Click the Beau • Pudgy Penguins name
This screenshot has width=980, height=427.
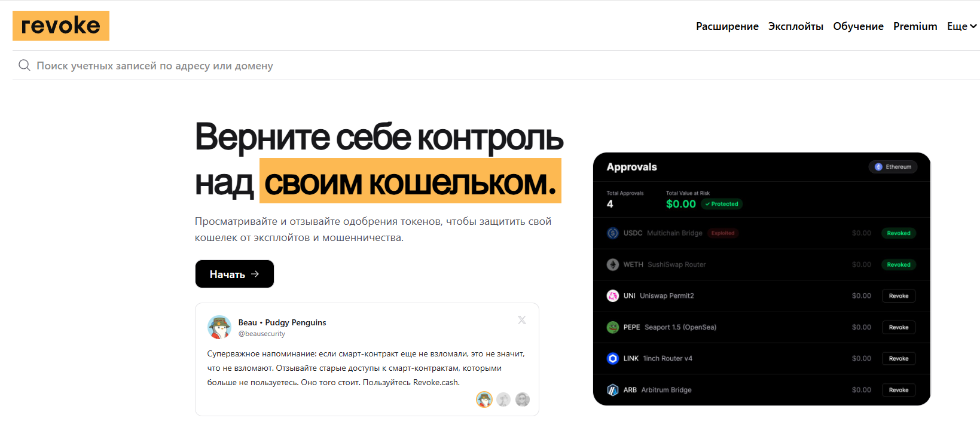tap(282, 322)
